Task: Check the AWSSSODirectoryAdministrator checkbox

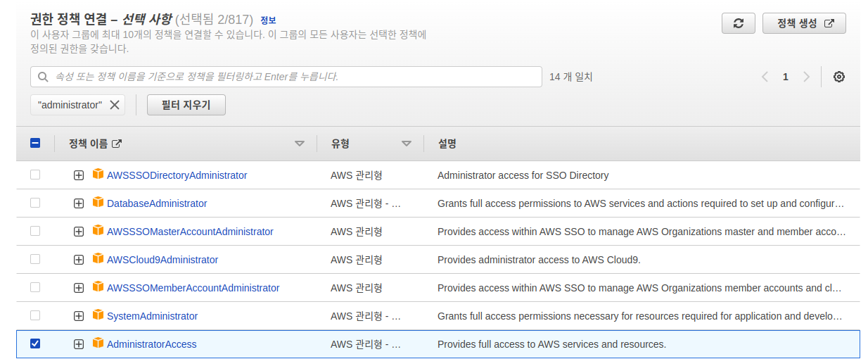Action: coord(35,175)
